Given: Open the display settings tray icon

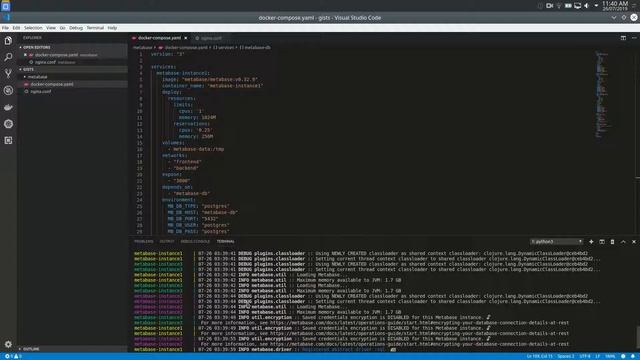Looking at the screenshot, I should coord(578,6).
